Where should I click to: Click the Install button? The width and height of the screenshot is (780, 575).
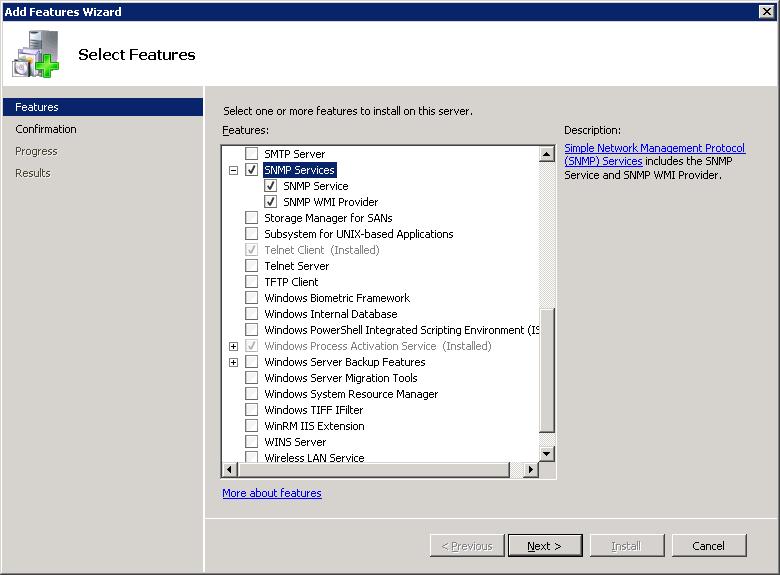click(x=627, y=546)
